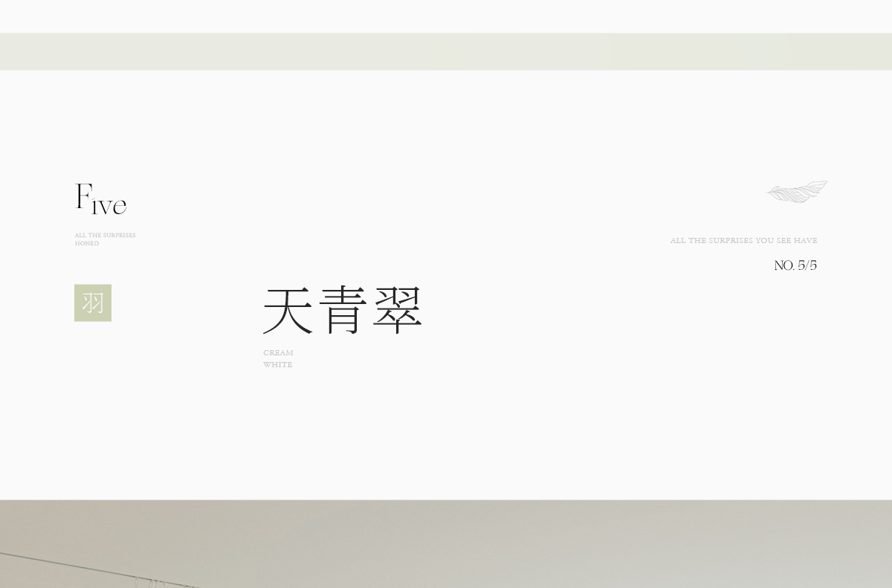Click the 'NO. 5/5' page number

coord(795,265)
